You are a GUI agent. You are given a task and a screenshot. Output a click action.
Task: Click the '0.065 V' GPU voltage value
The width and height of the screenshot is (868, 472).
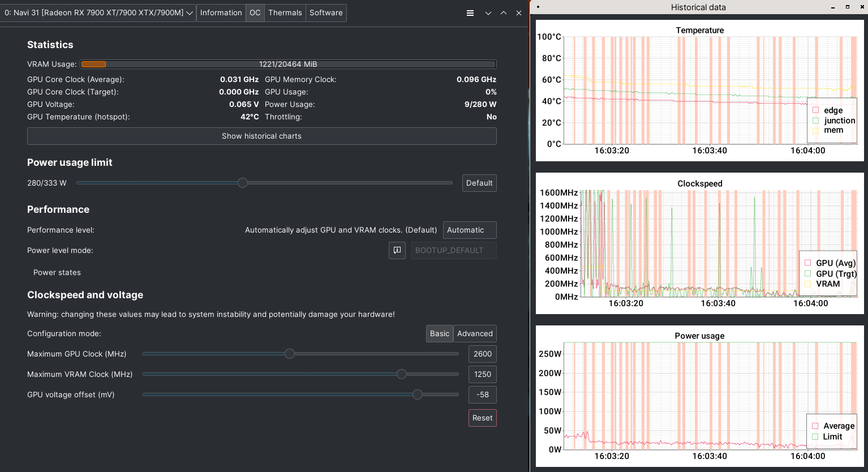pos(244,104)
